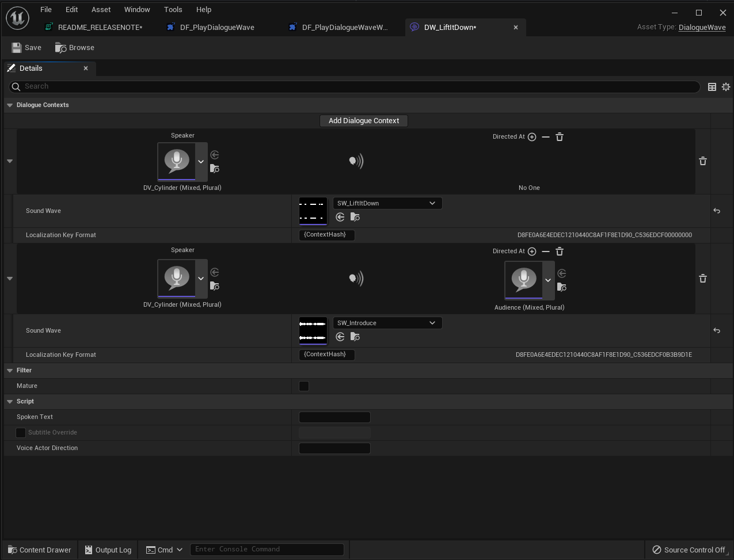Delete the first dialogue context trash icon

(702, 161)
